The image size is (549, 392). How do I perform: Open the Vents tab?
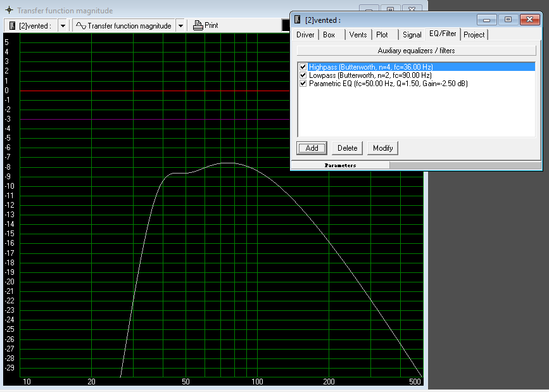[358, 35]
